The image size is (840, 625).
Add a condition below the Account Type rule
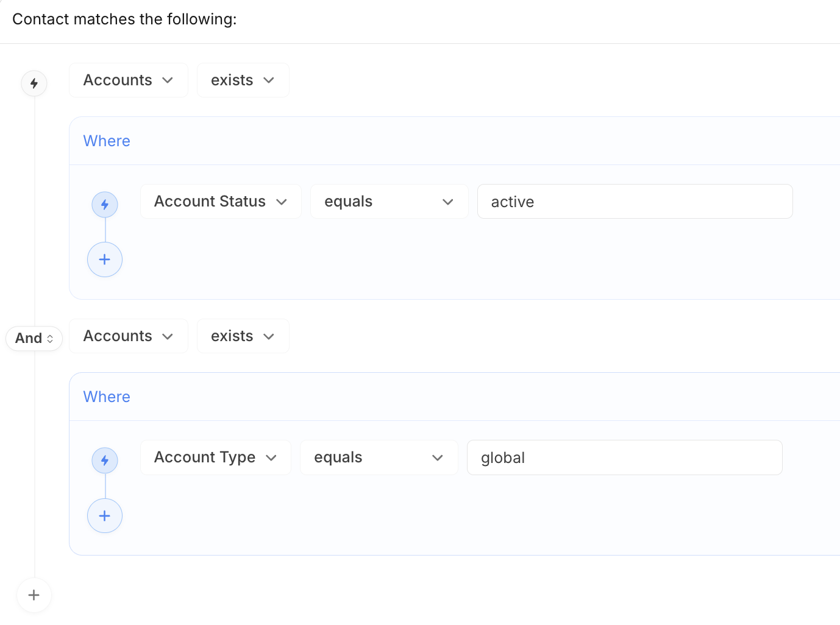(x=105, y=516)
